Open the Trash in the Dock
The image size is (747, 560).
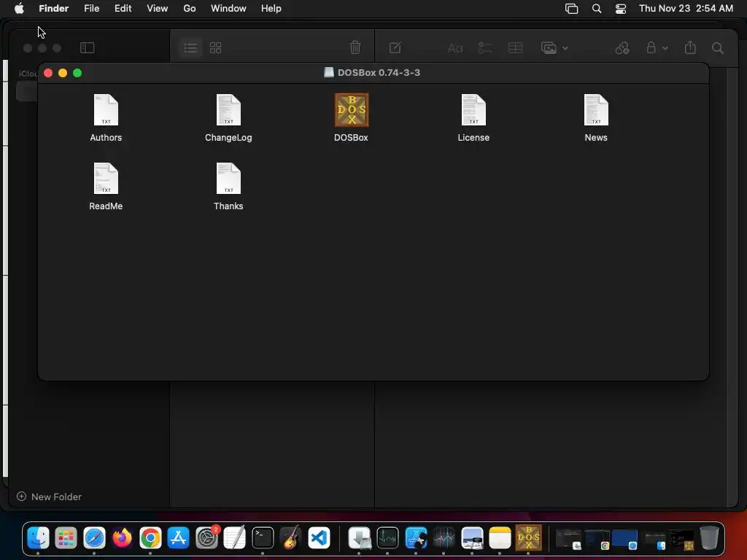(709, 538)
